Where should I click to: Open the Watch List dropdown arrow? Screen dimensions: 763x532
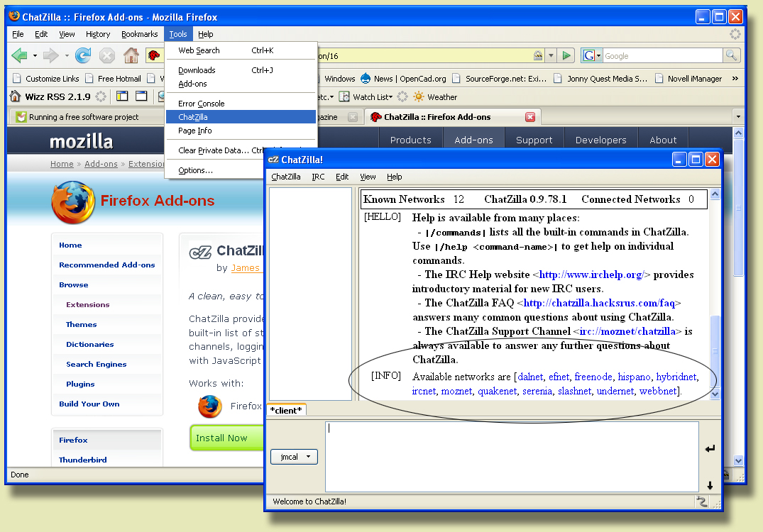click(391, 96)
